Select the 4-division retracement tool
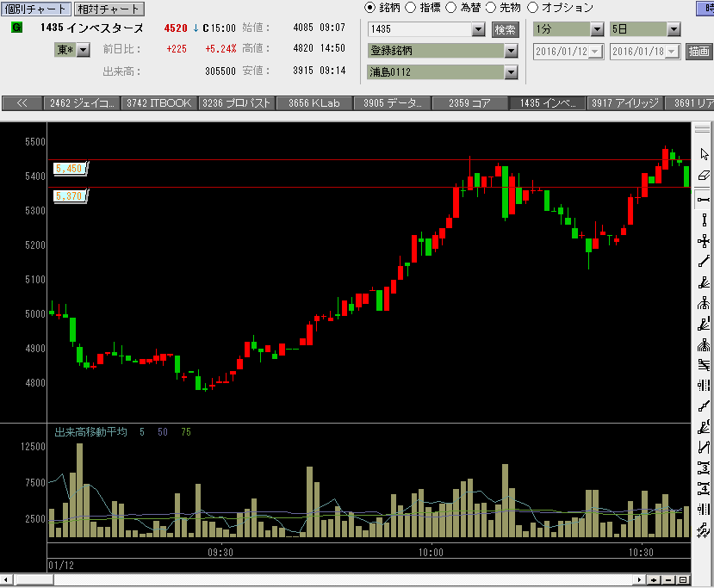Viewport: 714px width, 588px height. pos(704,489)
